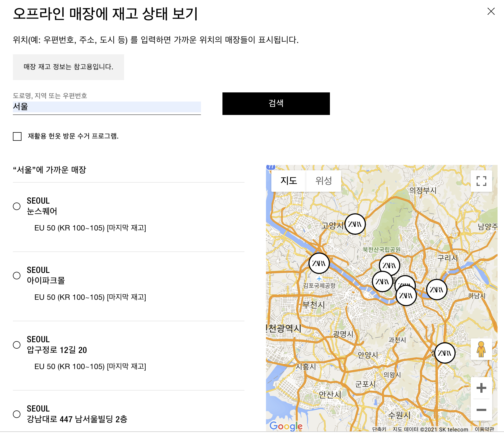This screenshot has width=504, height=433.
Task: Click the 의정부시 label on the map
Action: click(x=423, y=190)
